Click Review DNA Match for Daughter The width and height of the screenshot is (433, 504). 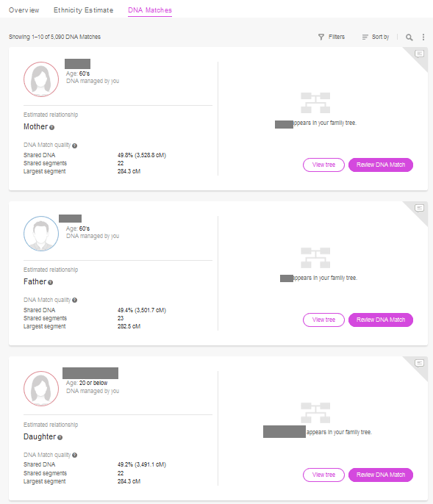coord(381,475)
